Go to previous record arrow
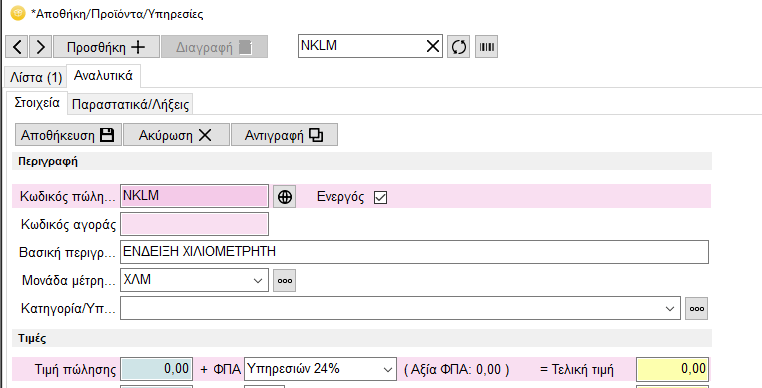The width and height of the screenshot is (762, 388). coord(17,47)
